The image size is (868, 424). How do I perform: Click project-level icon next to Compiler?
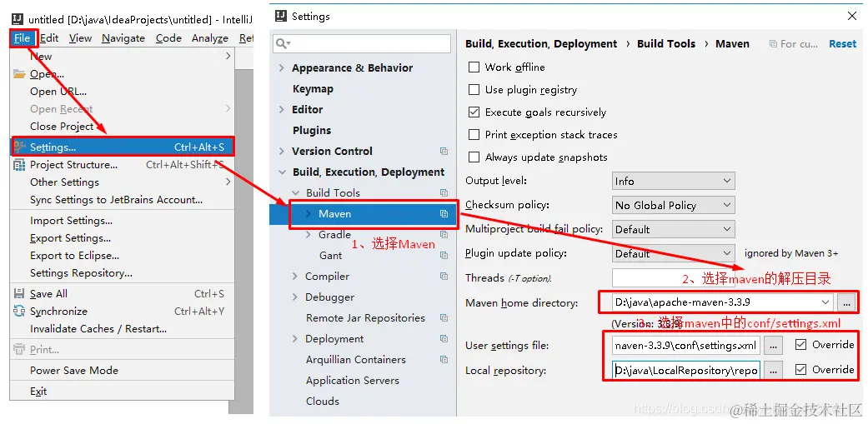point(444,277)
